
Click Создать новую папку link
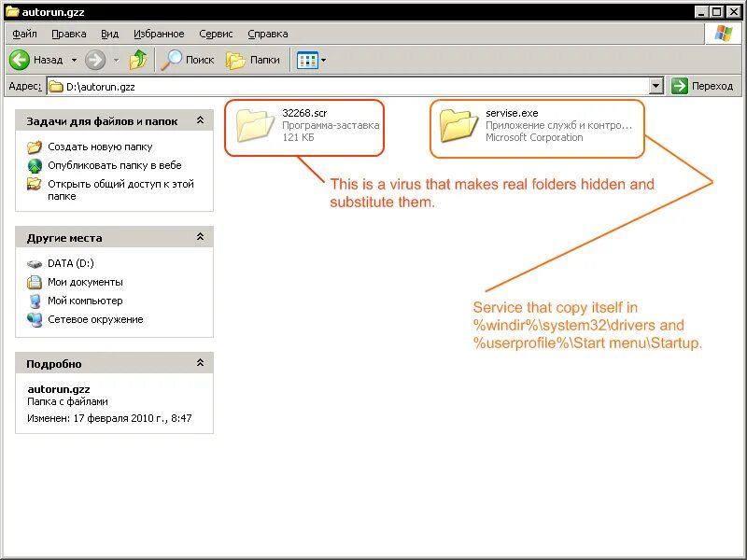coord(100,147)
